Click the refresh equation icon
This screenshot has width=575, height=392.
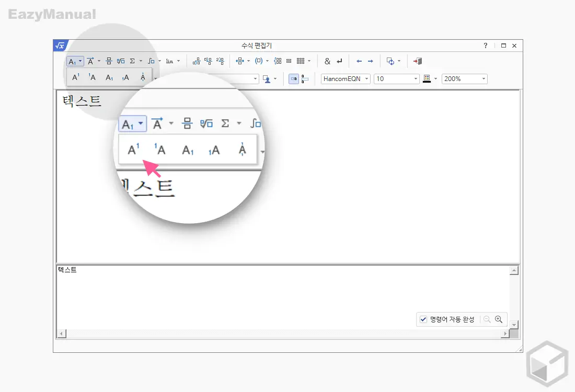coord(390,61)
